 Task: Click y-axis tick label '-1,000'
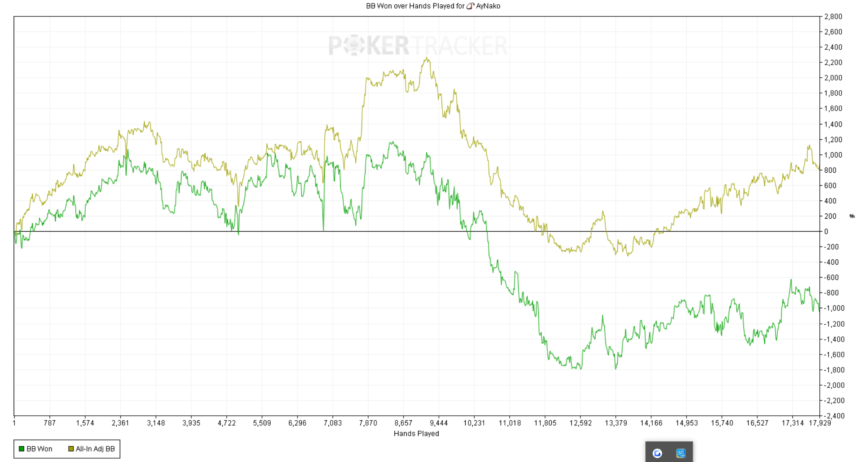(834, 308)
